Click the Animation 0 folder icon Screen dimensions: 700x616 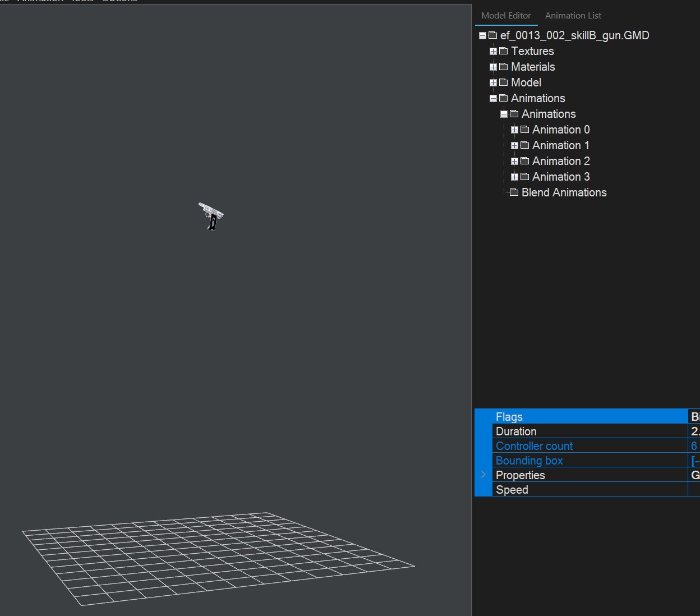[524, 130]
